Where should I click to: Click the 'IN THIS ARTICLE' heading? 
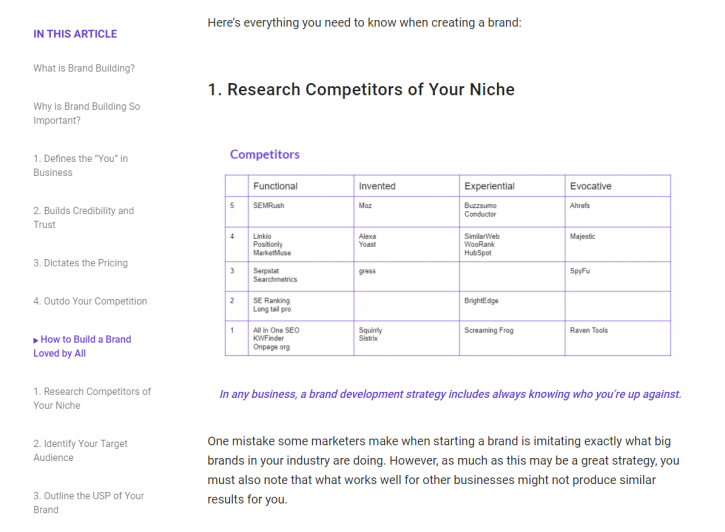75,34
